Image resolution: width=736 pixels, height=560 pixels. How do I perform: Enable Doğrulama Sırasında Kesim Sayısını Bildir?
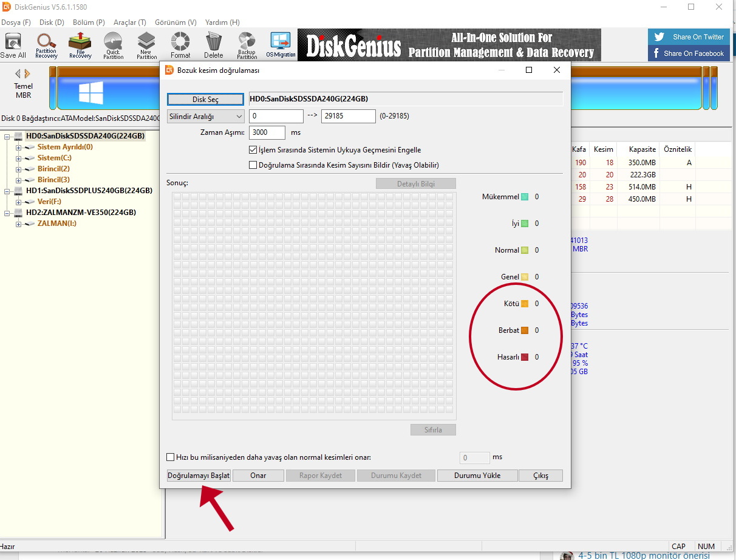(253, 165)
